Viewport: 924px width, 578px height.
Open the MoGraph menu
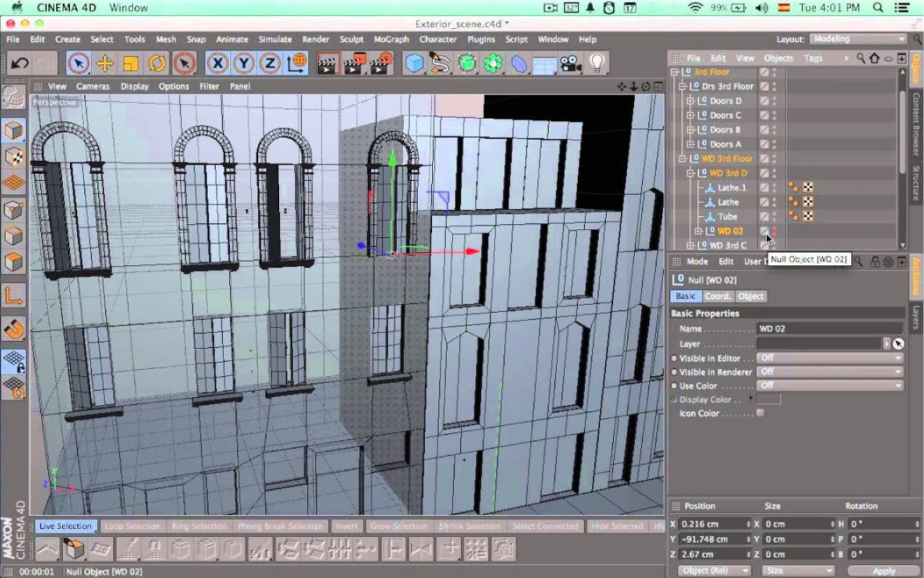tap(392, 40)
